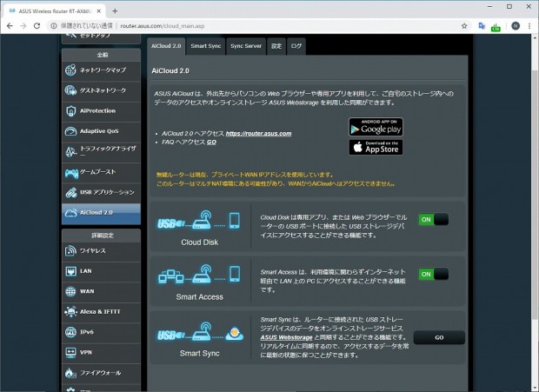Toggle Cloud Disk ON switch
This screenshot has width=539, height=392.
tap(434, 220)
